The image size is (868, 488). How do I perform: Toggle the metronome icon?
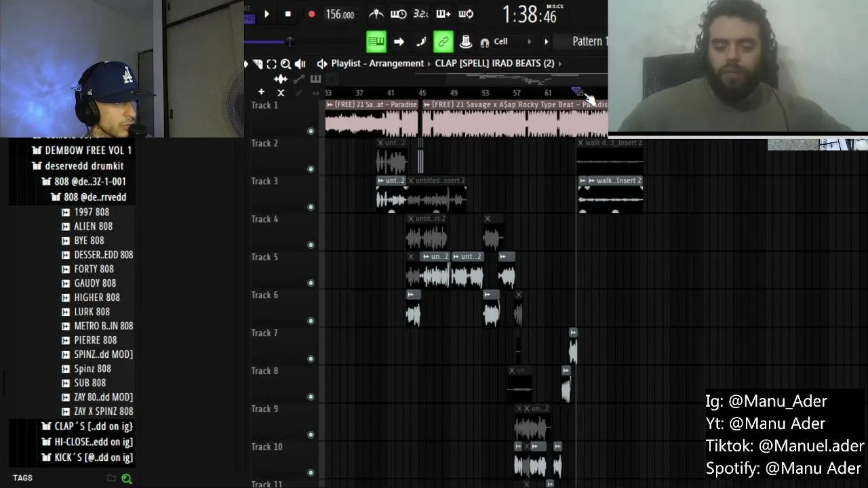click(x=376, y=14)
